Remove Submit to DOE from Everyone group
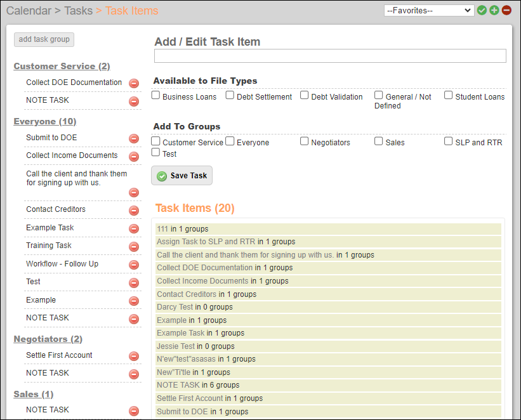The width and height of the screenshot is (521, 420). [134, 138]
